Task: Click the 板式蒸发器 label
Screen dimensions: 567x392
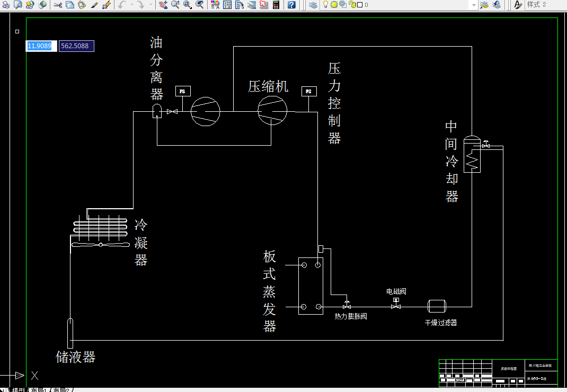Action: coord(269,291)
